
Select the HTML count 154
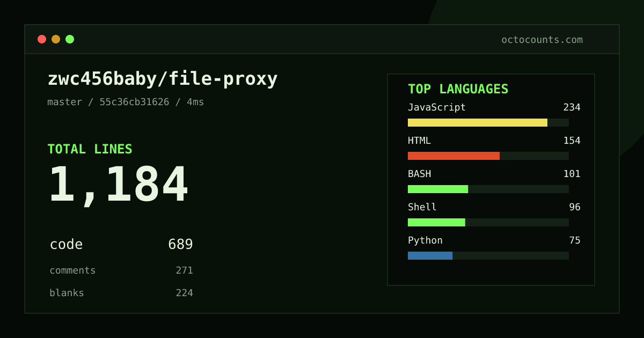tap(572, 141)
